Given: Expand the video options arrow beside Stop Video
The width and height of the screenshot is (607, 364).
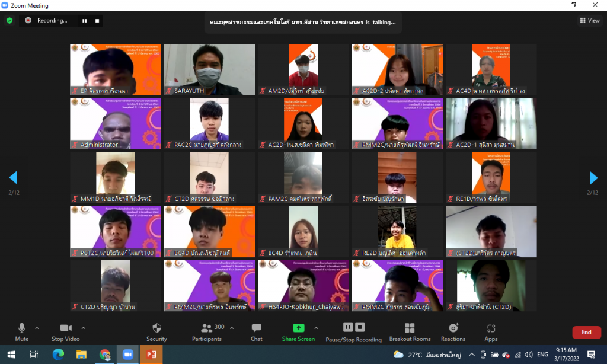Looking at the screenshot, I should point(83,328).
